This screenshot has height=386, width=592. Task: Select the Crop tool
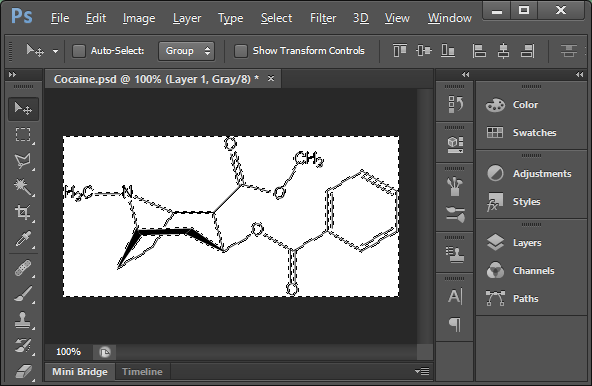(23, 212)
